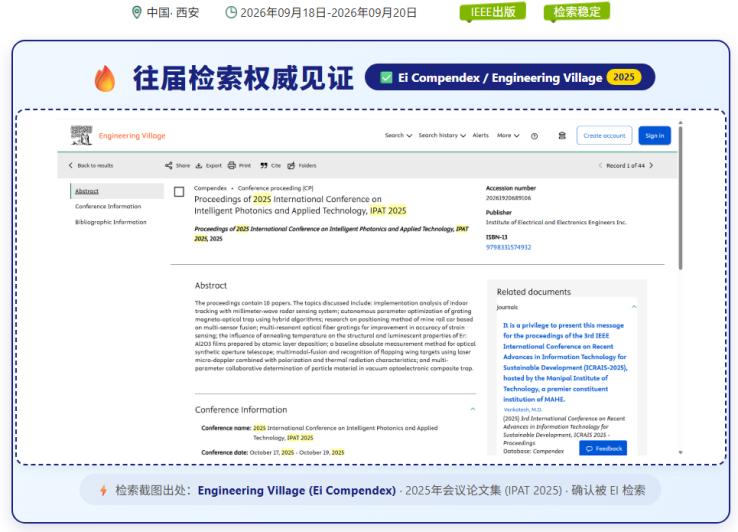The height and width of the screenshot is (532, 738).
Task: Collapse the Journals related documents list
Action: (634, 307)
